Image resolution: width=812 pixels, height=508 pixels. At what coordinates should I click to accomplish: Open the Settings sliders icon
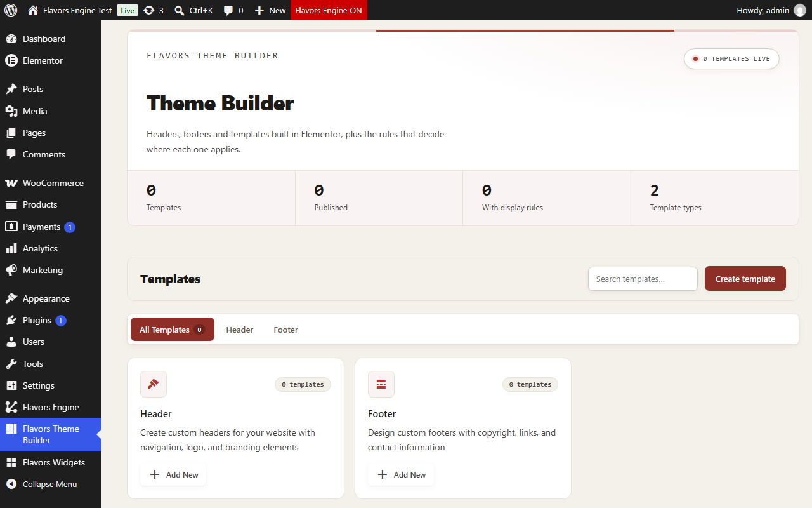(x=11, y=385)
